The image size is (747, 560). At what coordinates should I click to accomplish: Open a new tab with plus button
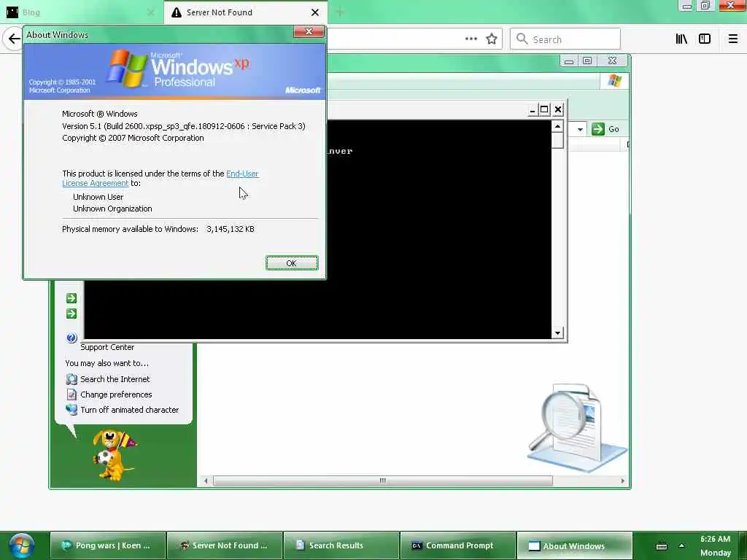(340, 12)
